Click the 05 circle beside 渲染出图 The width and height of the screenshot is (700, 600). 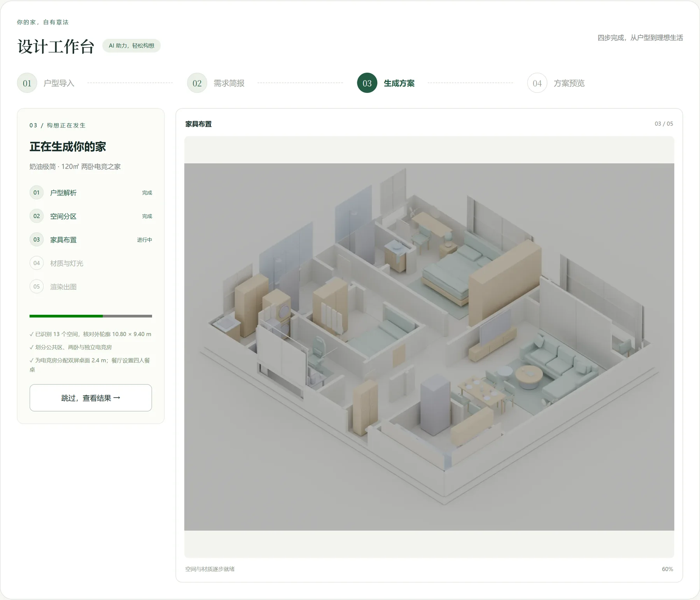tap(37, 287)
